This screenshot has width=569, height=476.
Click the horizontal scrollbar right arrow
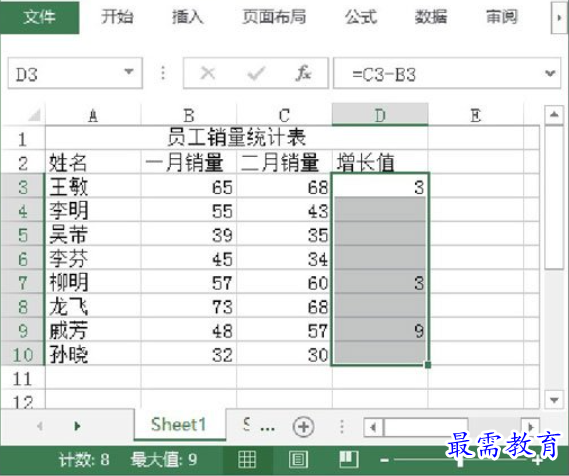click(530, 427)
